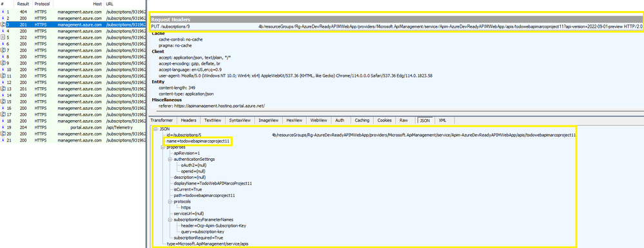
Task: Select the portal.azure.com host in session 19
Action: pos(86,127)
